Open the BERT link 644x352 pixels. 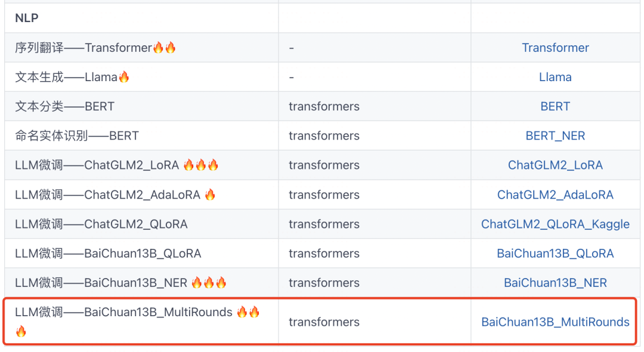[x=555, y=106]
